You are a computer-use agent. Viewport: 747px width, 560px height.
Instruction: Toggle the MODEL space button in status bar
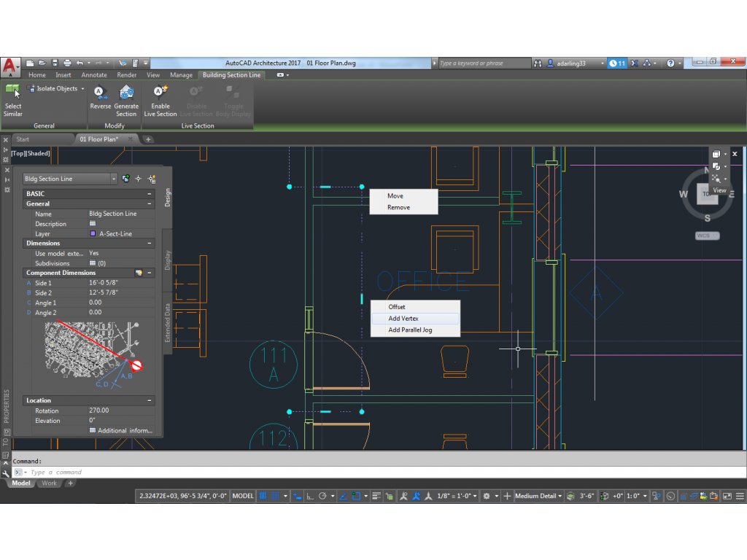point(243,496)
